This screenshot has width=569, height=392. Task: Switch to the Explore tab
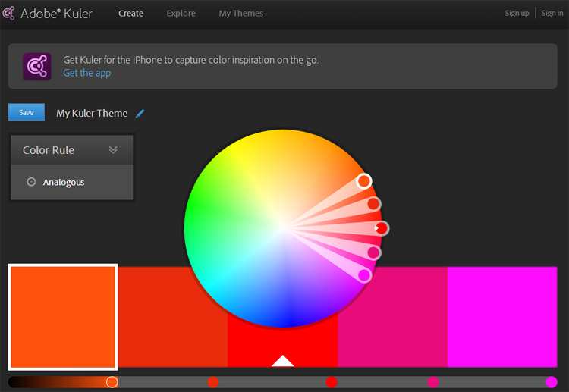(181, 14)
